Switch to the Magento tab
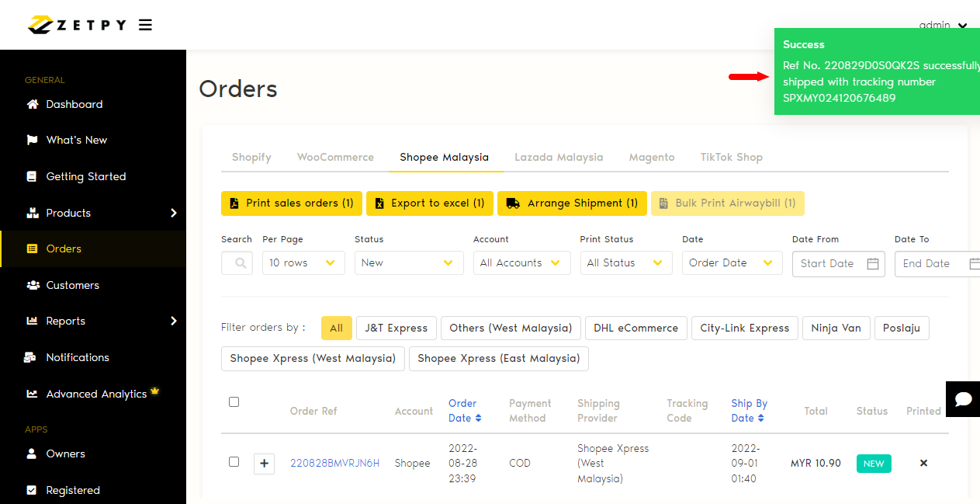The height and width of the screenshot is (504, 980). [652, 157]
